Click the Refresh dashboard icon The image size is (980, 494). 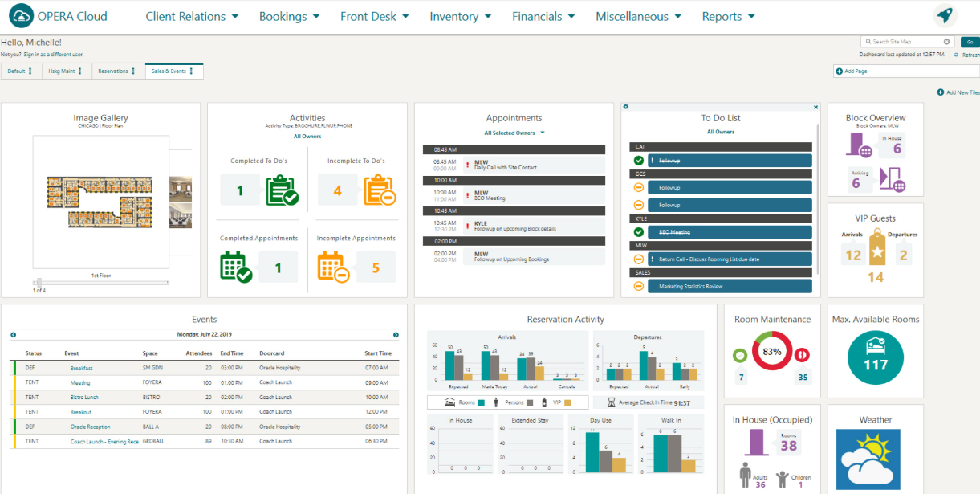(x=955, y=53)
